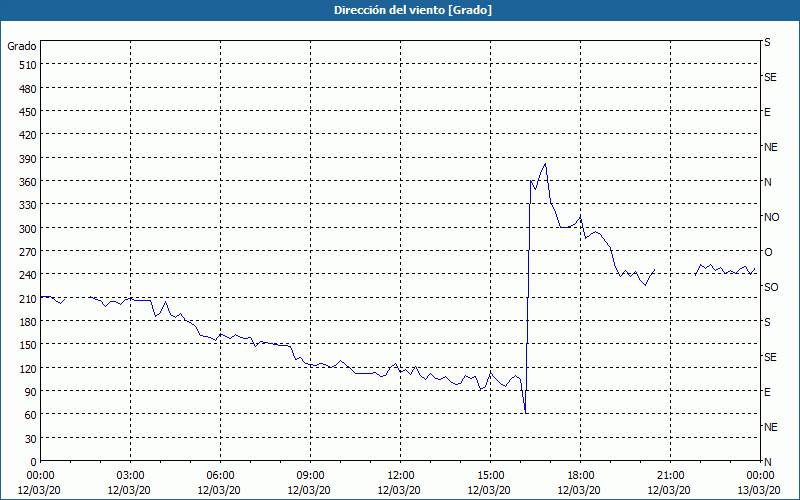Click the 03:00 time label
Image resolution: width=800 pixels, height=500 pixels.
[x=130, y=476]
